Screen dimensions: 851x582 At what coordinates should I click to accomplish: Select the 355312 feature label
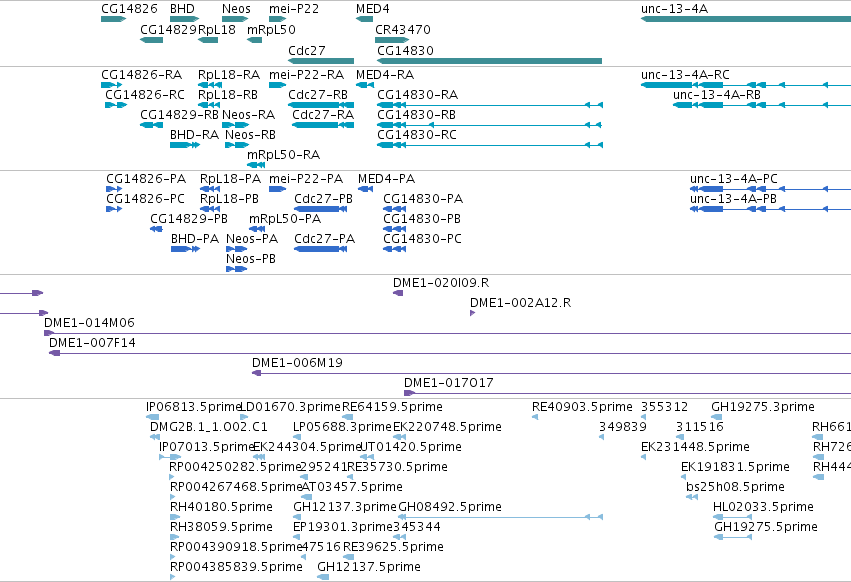(x=664, y=407)
